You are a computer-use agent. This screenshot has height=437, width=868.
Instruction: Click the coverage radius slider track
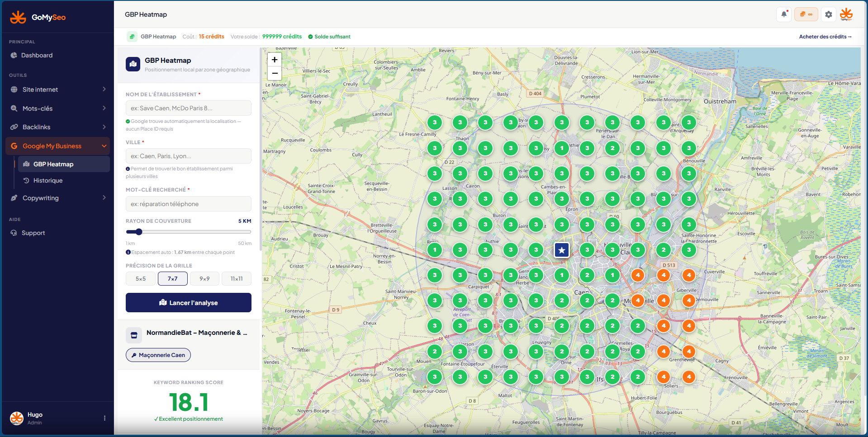click(189, 232)
